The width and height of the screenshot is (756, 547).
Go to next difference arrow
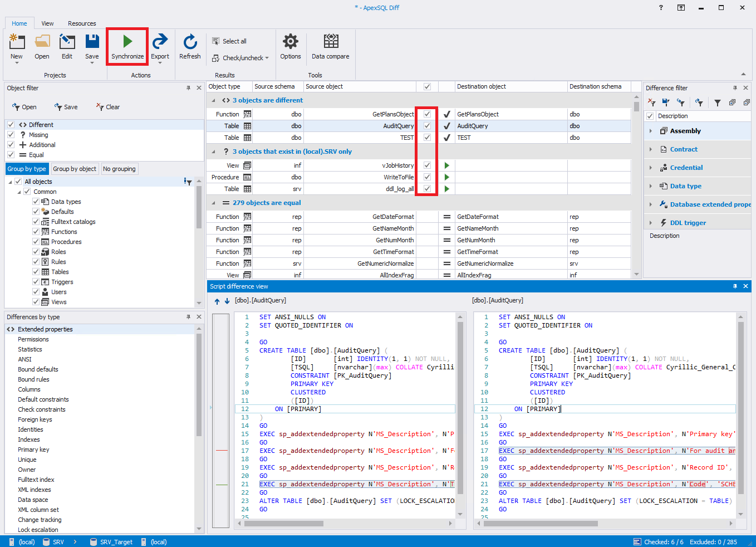[x=227, y=301]
